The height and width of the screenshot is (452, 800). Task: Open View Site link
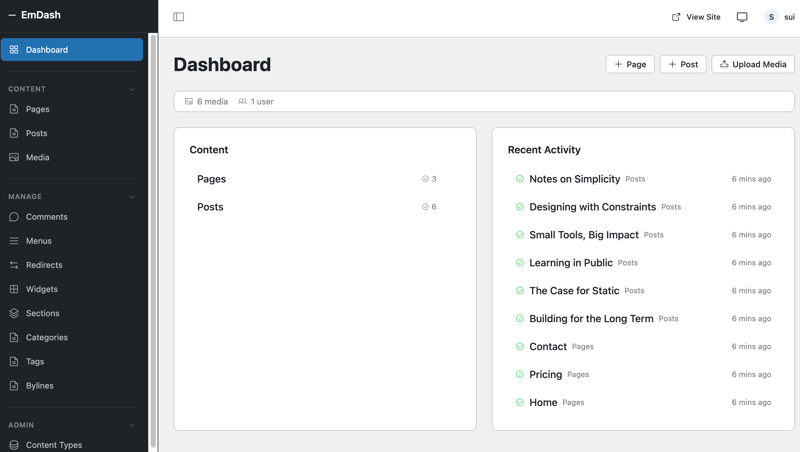pos(696,17)
